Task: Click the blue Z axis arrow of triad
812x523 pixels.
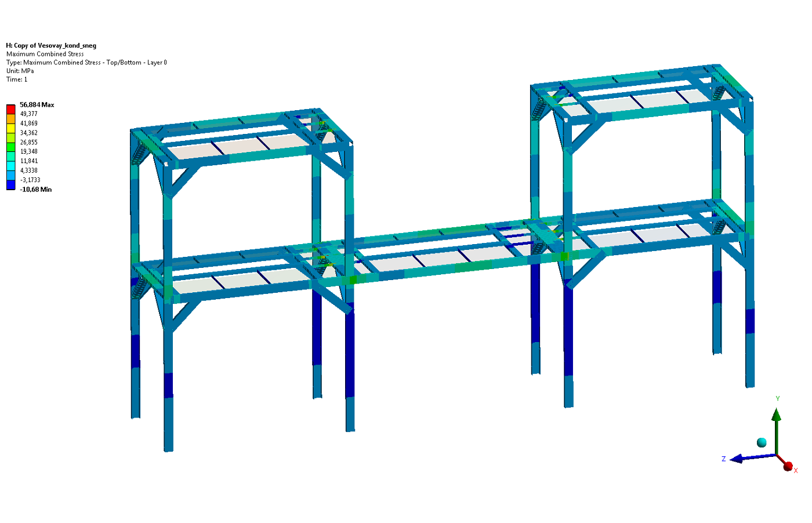Action: pyautogui.click(x=751, y=457)
